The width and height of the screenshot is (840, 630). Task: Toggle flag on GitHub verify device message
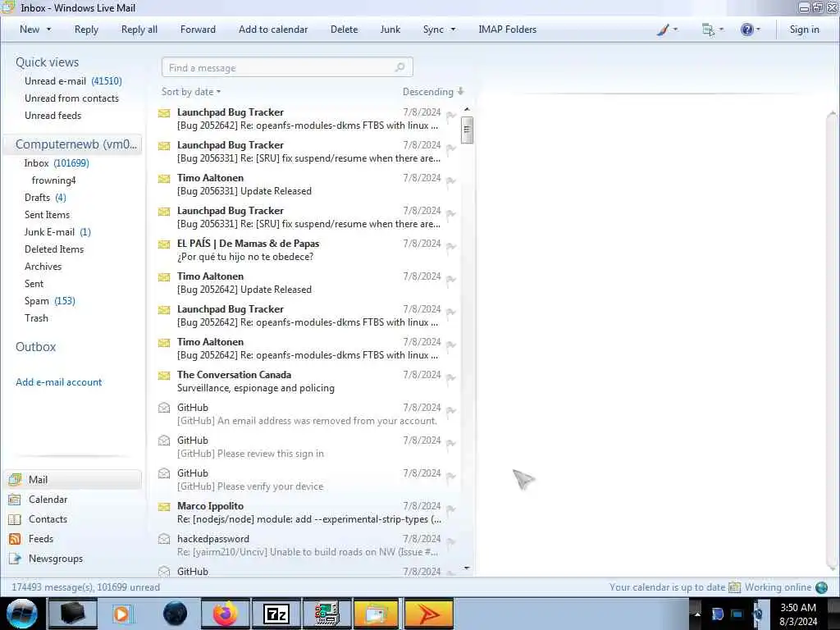pos(451,477)
